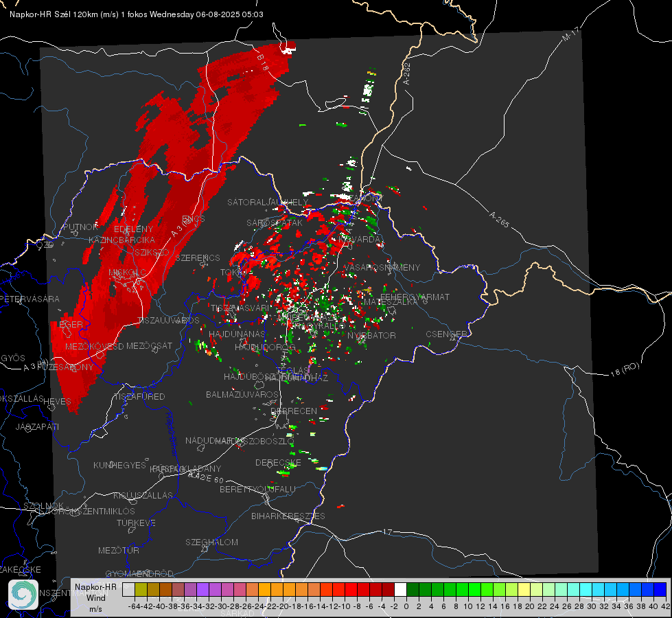Click the MATESZALKA city label
This screenshot has width=672, height=618.
pos(391,302)
